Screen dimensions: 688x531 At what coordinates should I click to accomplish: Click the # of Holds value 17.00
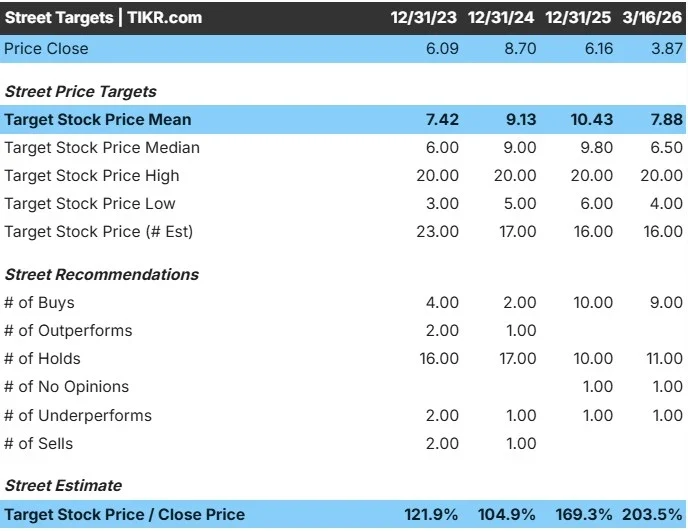(x=516, y=359)
